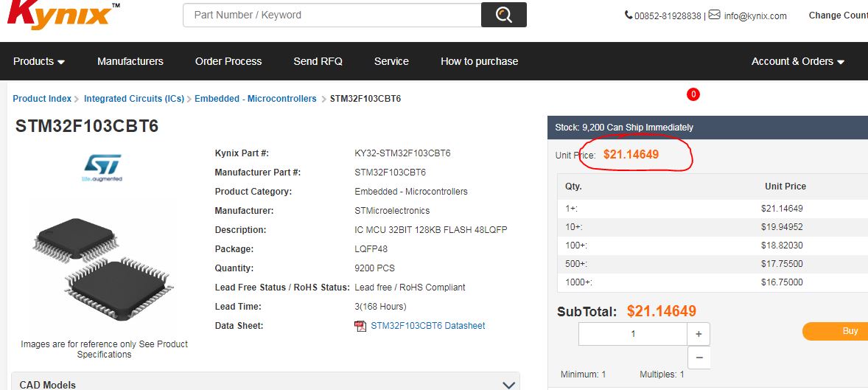This screenshot has width=868, height=390.
Task: Click the SubTotal amount $21.14649
Action: [x=662, y=311]
